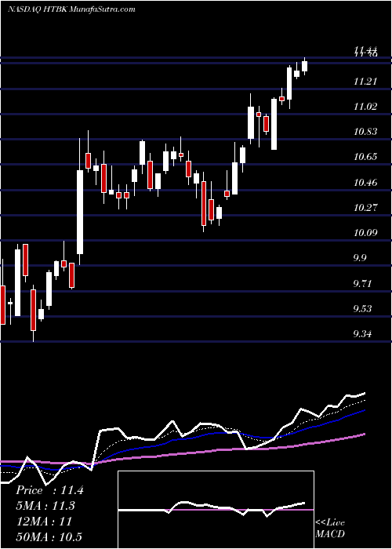Click the last white candlestick near 11.4
This screenshot has height=549, width=392.
[304, 66]
